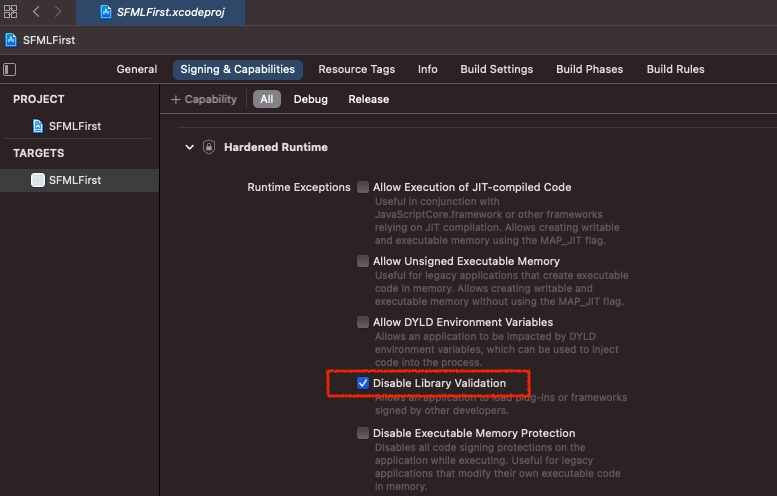Click the SFMLFirst project document icon
The width and height of the screenshot is (777, 496).
(38, 126)
